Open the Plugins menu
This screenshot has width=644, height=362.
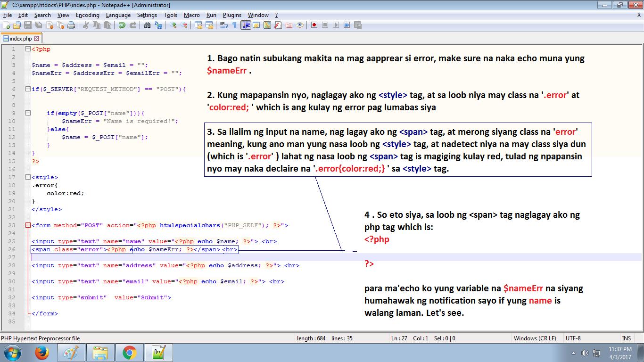[x=232, y=15]
